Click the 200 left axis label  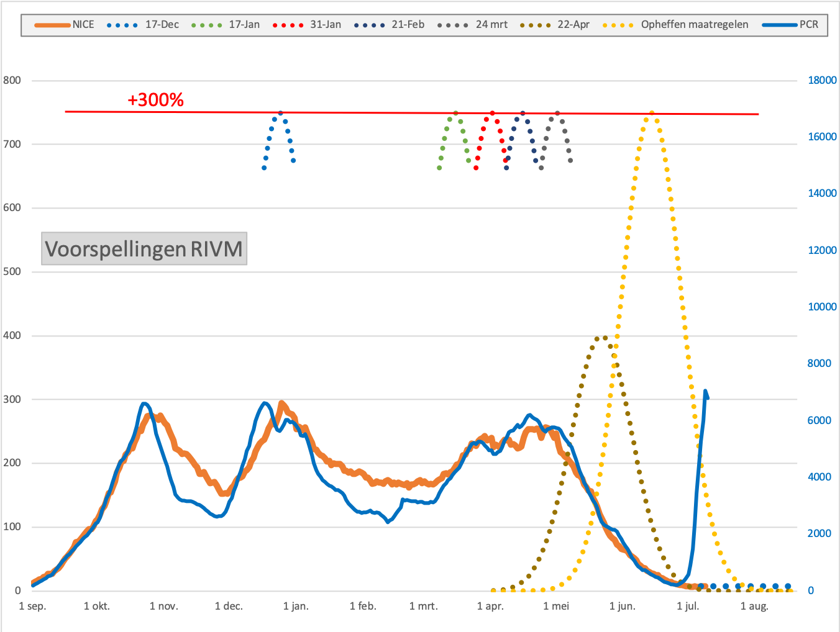click(x=12, y=463)
